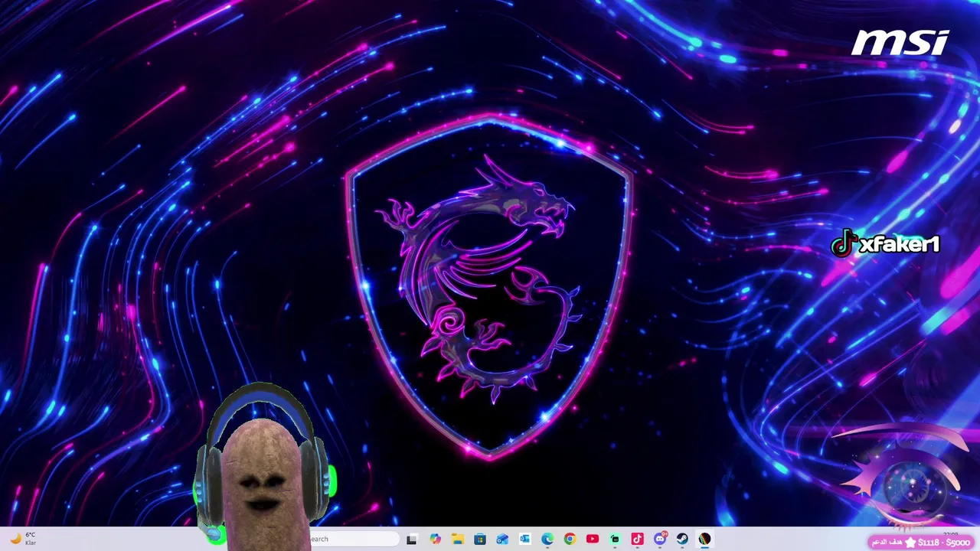Launch Copilot from the taskbar
This screenshot has width=980, height=551.
[436, 539]
